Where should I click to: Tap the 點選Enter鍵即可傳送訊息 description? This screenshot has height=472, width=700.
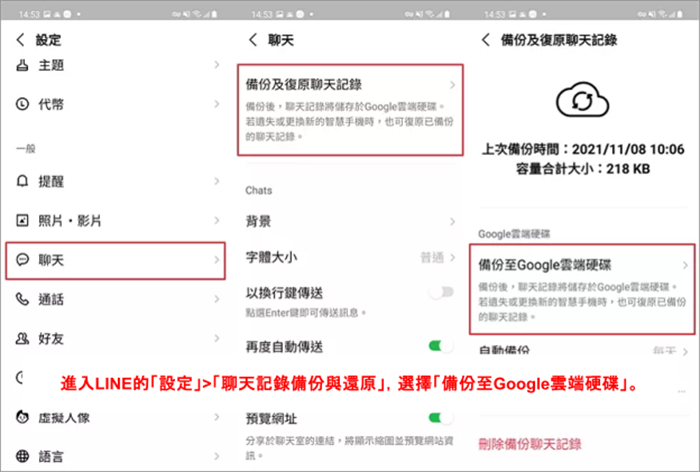click(306, 313)
